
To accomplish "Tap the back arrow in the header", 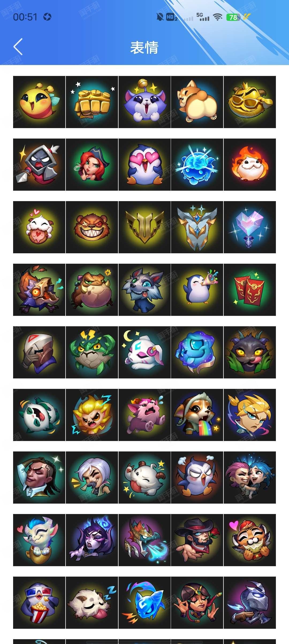I will (x=18, y=47).
